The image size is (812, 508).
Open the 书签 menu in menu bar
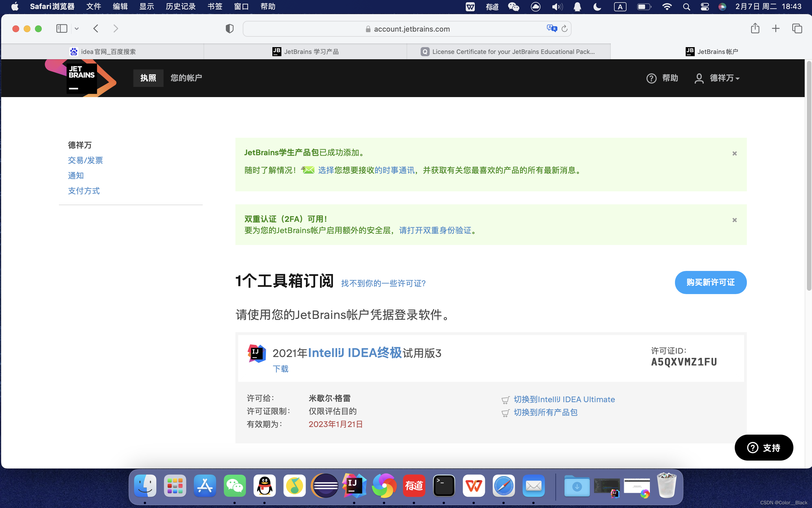coord(215,6)
